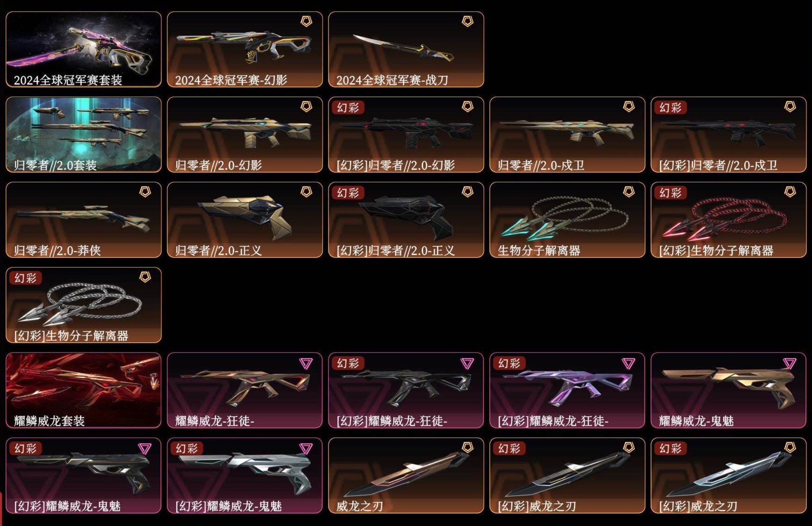Choose the silver-white [幻彩]耀鳞威龙-鬼魅 pistol

coord(245,475)
